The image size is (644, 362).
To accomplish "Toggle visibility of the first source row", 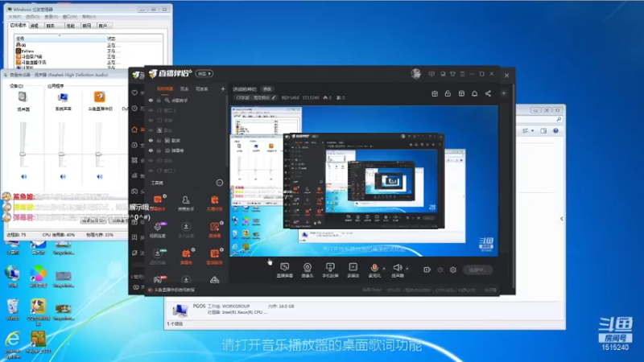I will tap(151, 100).
